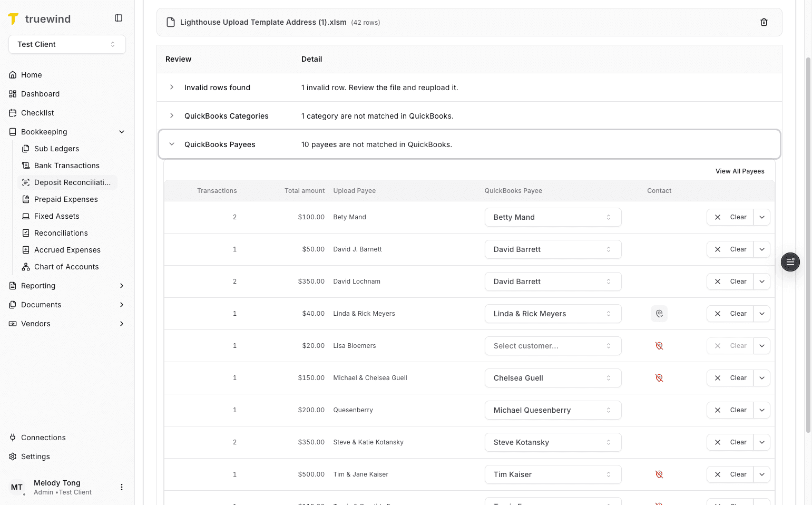Image resolution: width=812 pixels, height=505 pixels.
Task: Collapse the QuickBooks Payees section
Action: tap(172, 144)
